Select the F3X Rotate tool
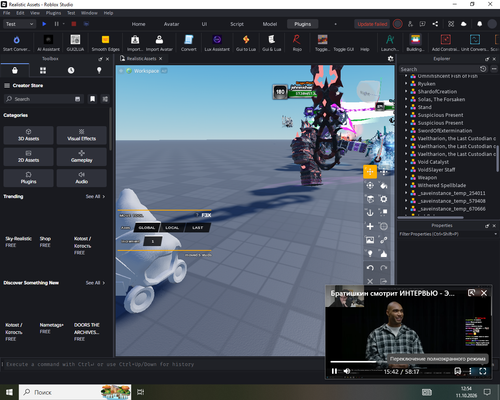The image size is (500, 400). 370,186
